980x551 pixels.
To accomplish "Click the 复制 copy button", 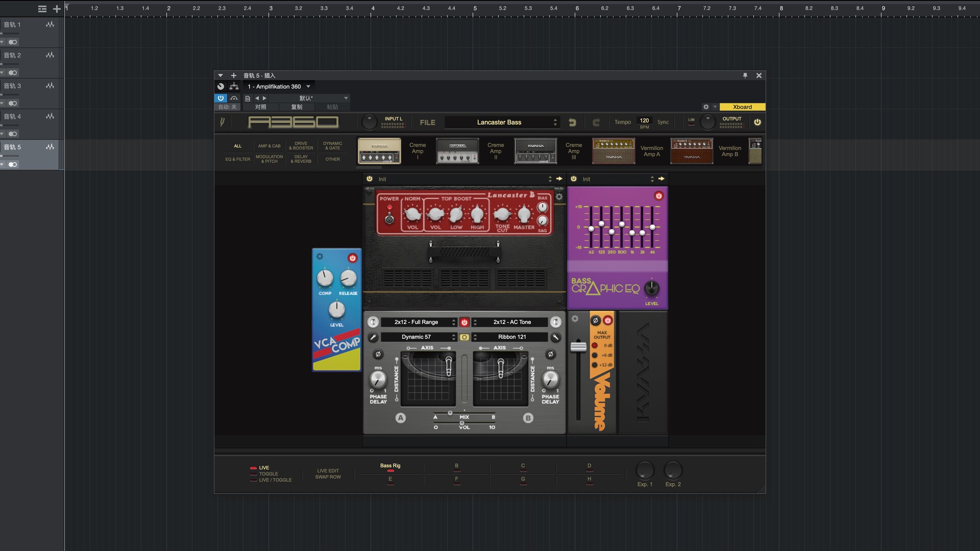I will (x=297, y=107).
